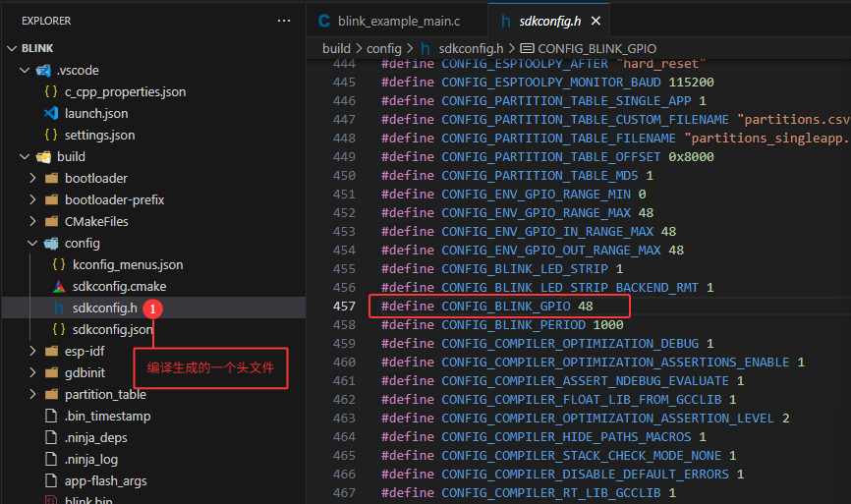Click the build breadcrumb segment

pos(336,49)
